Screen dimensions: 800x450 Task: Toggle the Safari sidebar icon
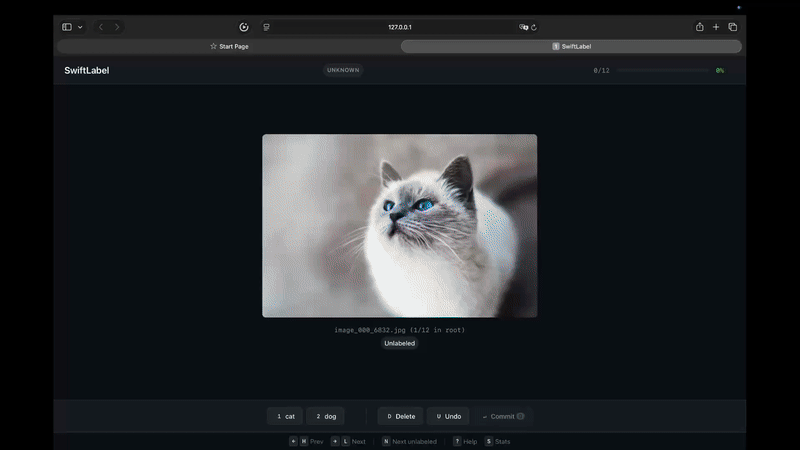(67, 27)
